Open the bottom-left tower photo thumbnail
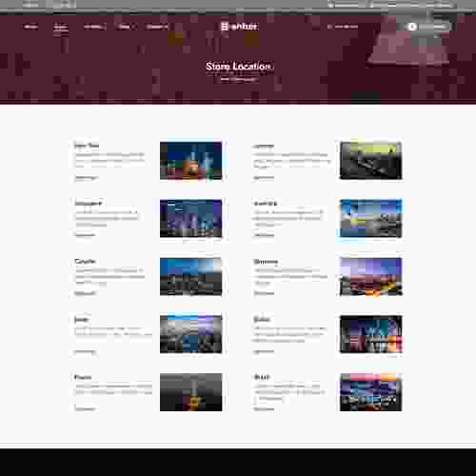The height and width of the screenshot is (476, 476). coord(190,392)
